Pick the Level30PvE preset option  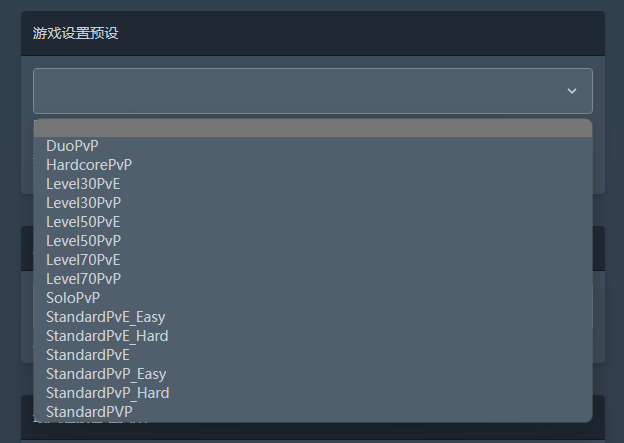pyautogui.click(x=313, y=184)
